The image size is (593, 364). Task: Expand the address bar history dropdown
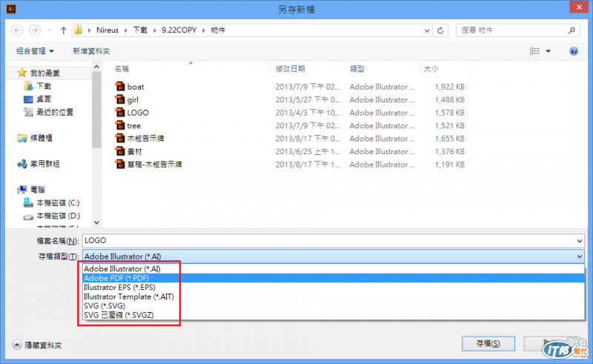click(427, 30)
